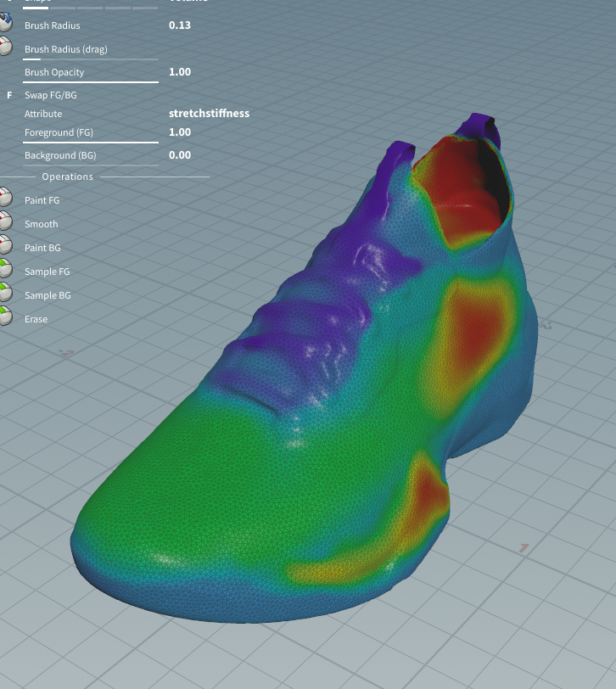Screen dimensions: 616x689
Task: Click the Operations section header
Action: tap(68, 176)
